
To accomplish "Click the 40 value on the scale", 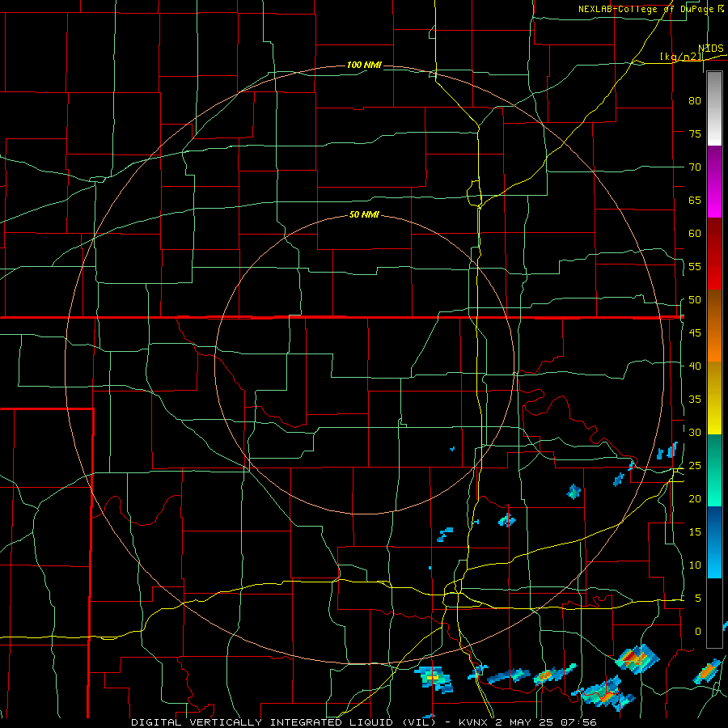I will pyautogui.click(x=695, y=366).
